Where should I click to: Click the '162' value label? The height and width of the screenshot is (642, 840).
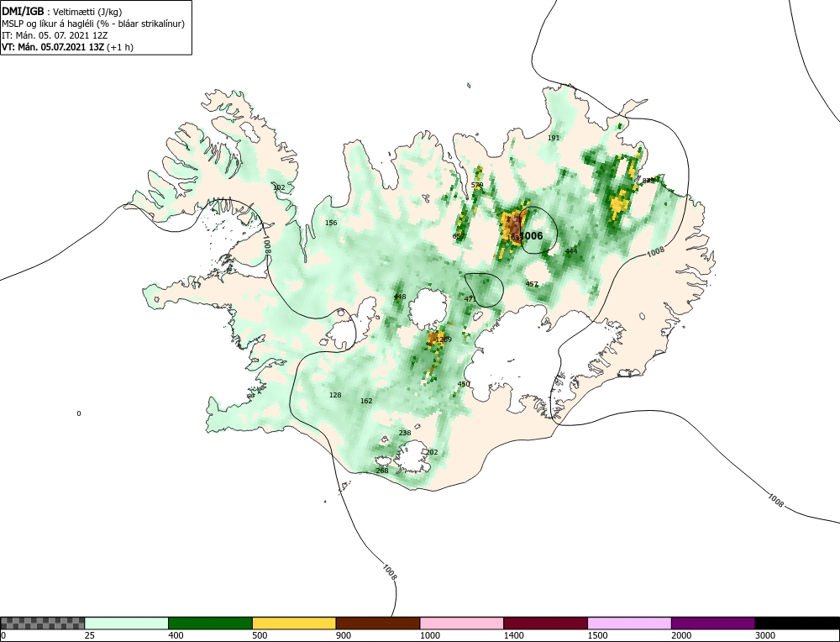[x=366, y=401]
